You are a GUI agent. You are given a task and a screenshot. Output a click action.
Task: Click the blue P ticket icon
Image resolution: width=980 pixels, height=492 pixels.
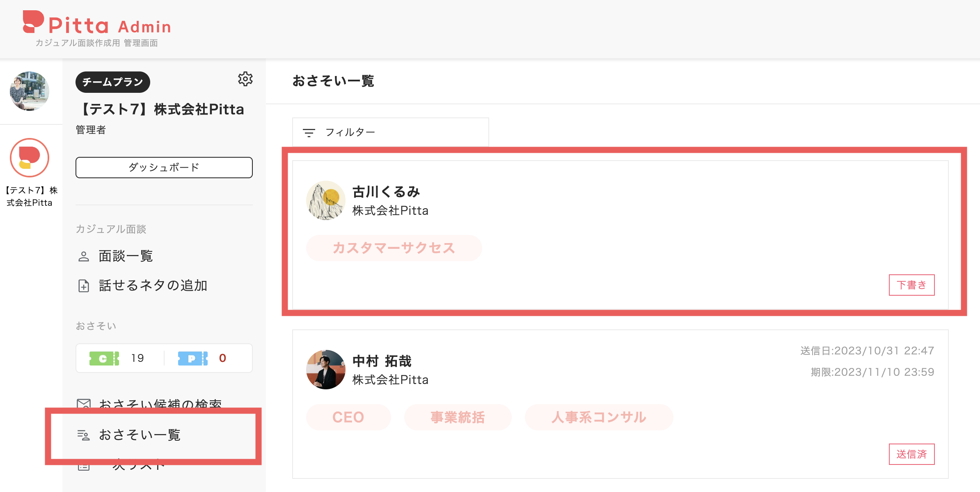pos(193,359)
